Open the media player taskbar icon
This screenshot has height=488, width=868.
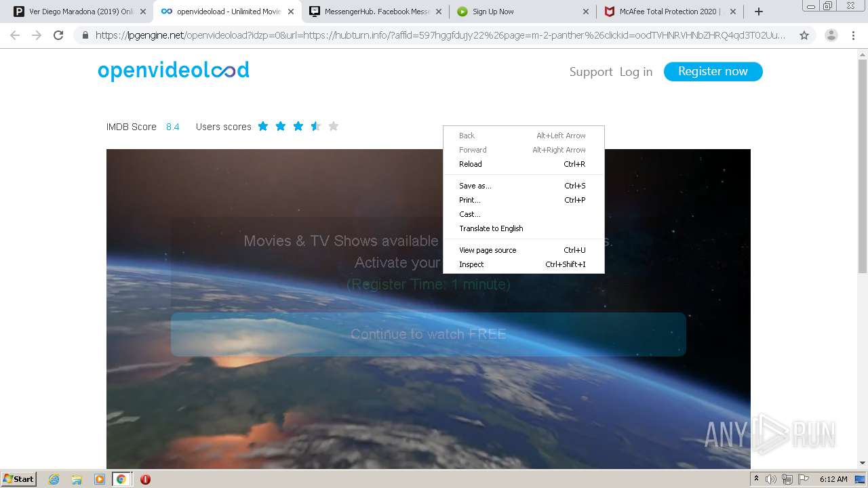point(100,479)
